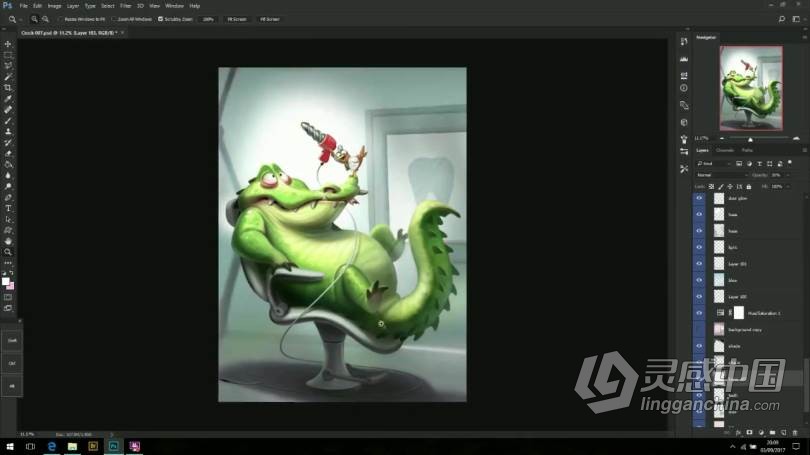This screenshot has width=810, height=455.
Task: Open the Window menu
Action: click(174, 6)
